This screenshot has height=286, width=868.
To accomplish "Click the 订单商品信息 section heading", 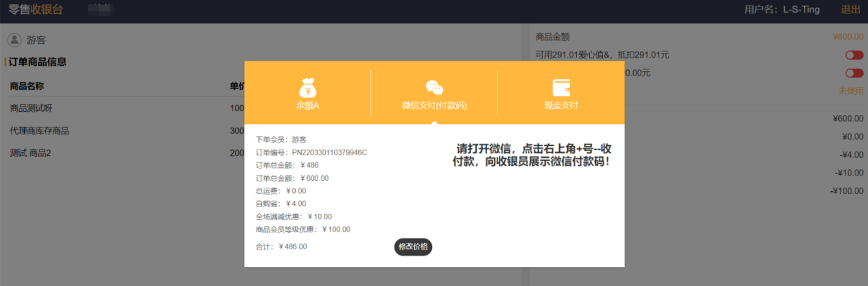I will (x=37, y=62).
